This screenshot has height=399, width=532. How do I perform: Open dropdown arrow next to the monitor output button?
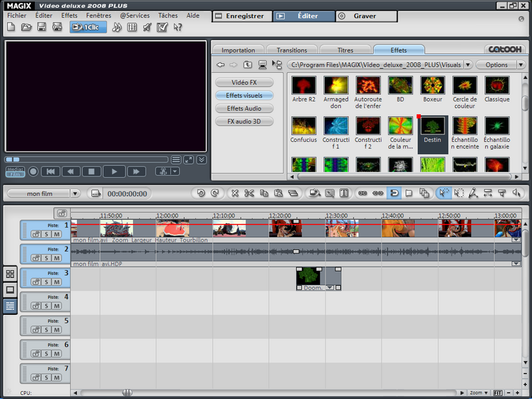[x=175, y=171]
